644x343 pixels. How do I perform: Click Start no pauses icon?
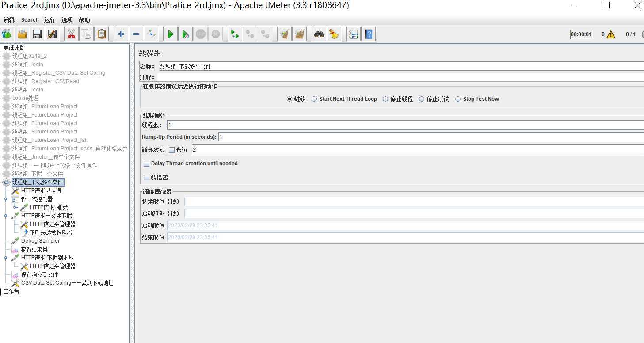(x=186, y=34)
